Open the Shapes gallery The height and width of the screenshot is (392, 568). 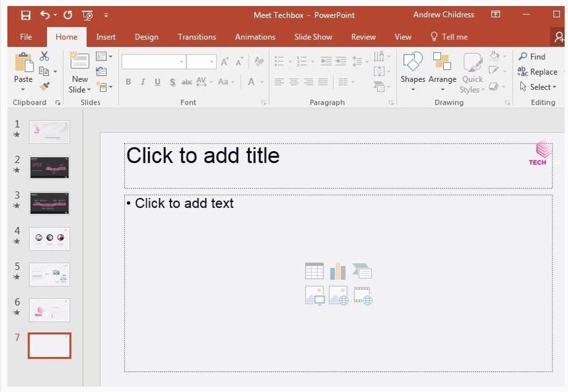413,71
